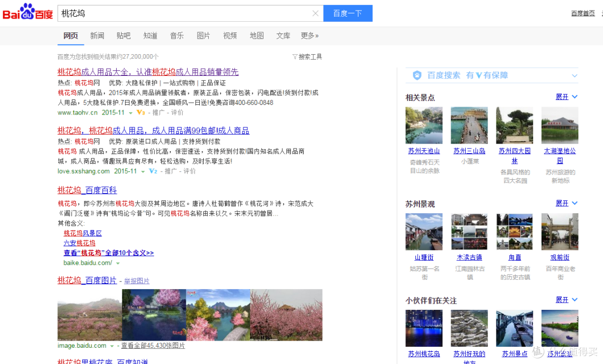Open the 桃花坞里桃花庵_百度知道 result
The height and width of the screenshot is (364, 603).
103,361
